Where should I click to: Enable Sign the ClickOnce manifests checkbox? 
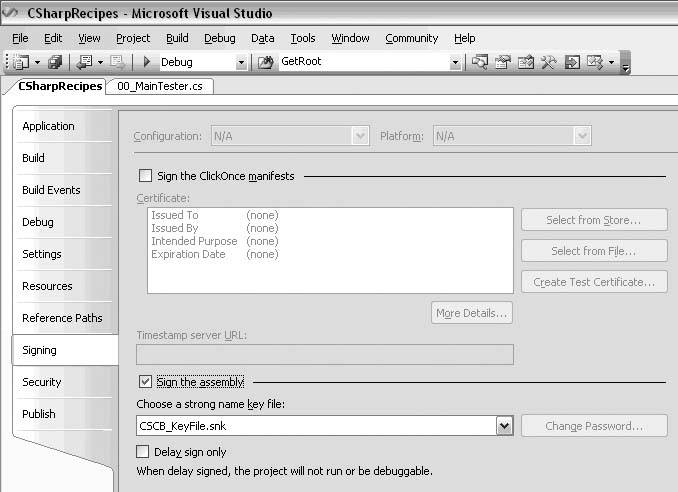pyautogui.click(x=145, y=176)
